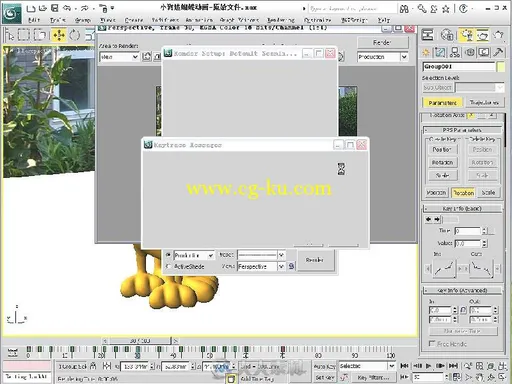Click Zoom viewport navigation icon
512x384 pixels.
coord(468,366)
